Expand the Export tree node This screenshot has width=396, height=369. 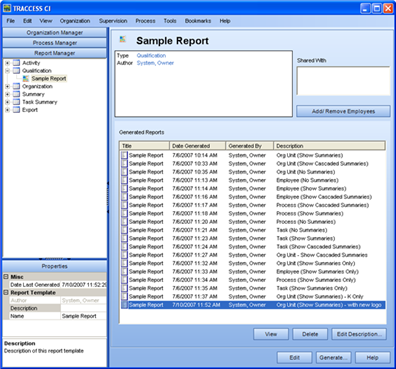click(7, 110)
